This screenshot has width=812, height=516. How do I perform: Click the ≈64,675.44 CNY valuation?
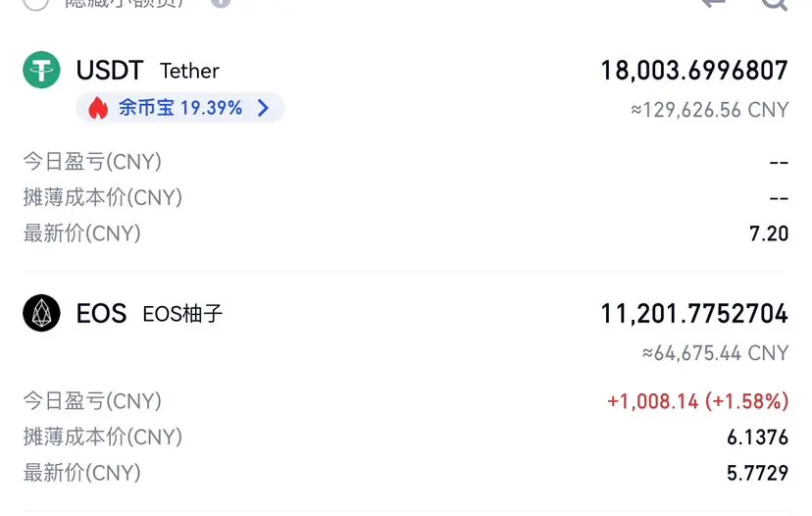(x=715, y=353)
